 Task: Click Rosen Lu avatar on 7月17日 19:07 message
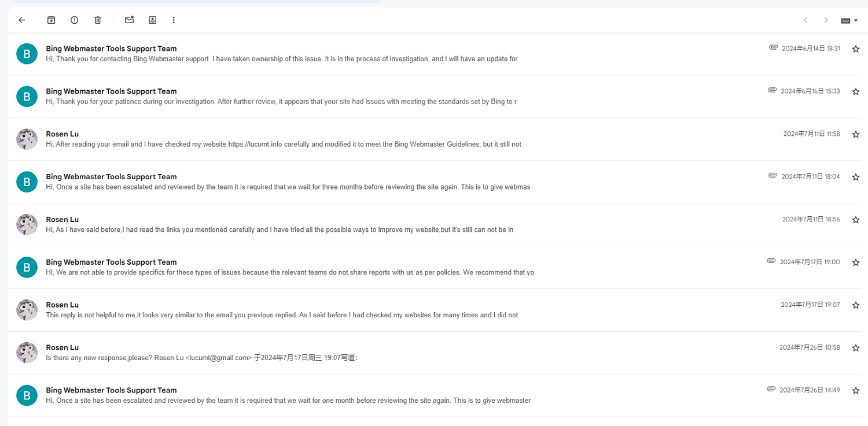(27, 310)
